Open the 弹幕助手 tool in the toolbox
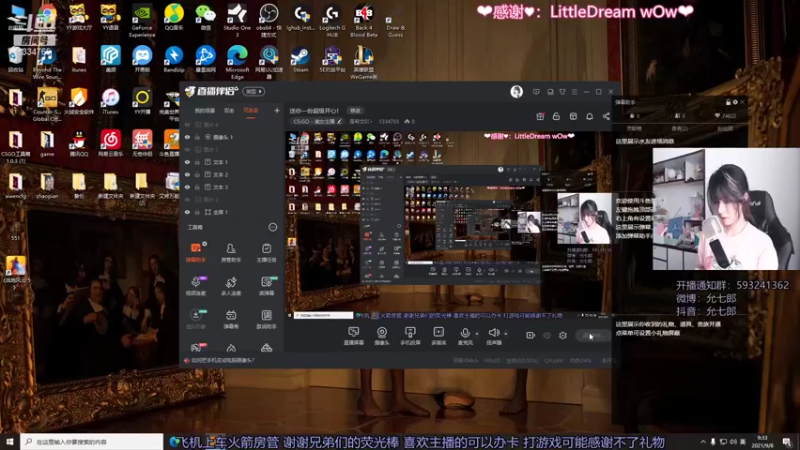Viewport: 800px width, 450px height. (195, 253)
